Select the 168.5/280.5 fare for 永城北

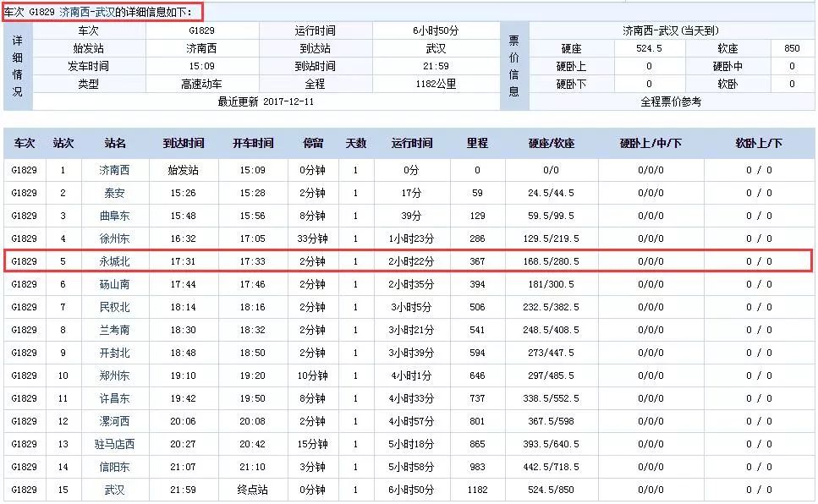click(x=551, y=261)
